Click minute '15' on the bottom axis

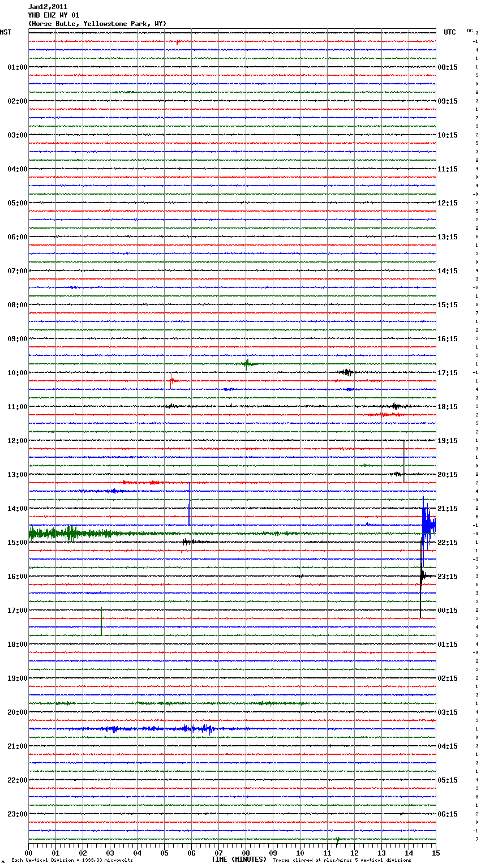[436, 853]
